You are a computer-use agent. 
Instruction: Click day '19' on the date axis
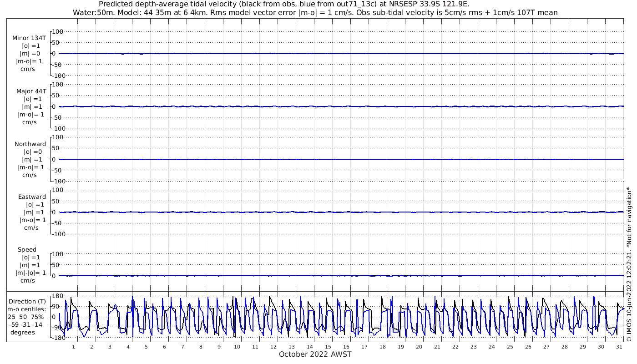401,347
